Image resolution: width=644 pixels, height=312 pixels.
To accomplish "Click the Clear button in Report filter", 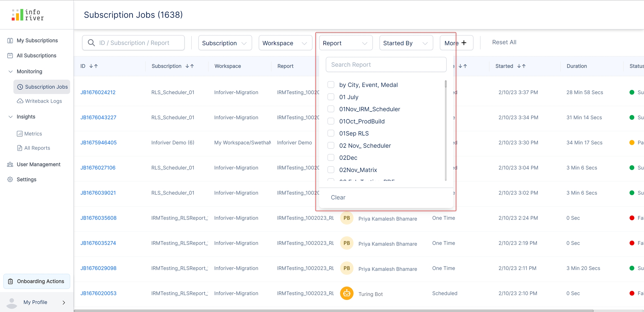I will [338, 197].
